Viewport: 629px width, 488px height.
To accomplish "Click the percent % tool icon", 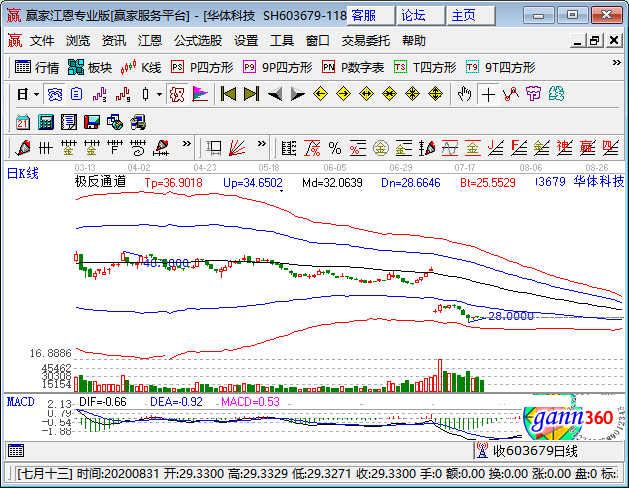I will coord(335,148).
